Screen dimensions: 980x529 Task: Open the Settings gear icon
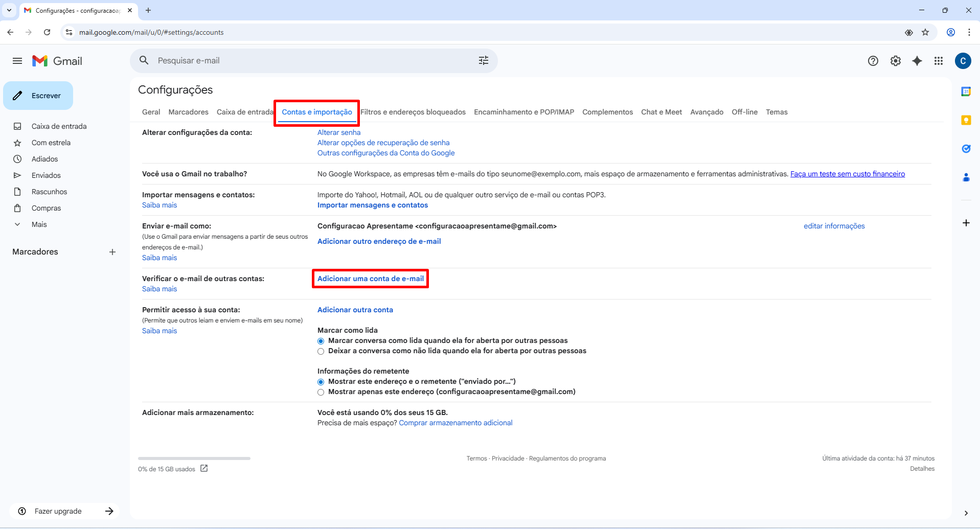tap(895, 61)
